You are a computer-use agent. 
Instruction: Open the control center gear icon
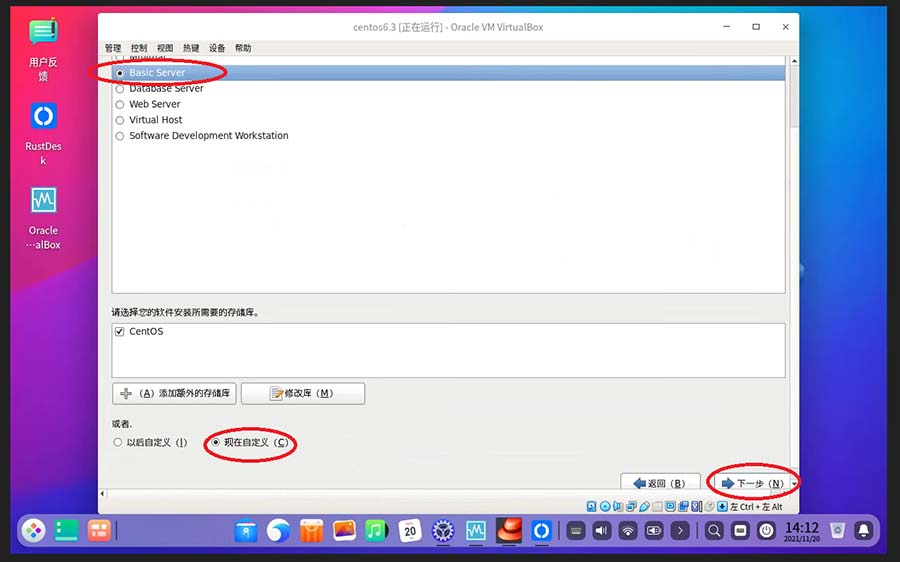click(443, 531)
